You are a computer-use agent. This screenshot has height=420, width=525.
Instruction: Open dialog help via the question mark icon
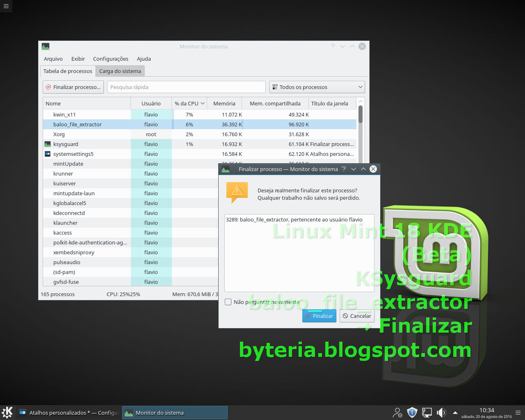pos(343,169)
